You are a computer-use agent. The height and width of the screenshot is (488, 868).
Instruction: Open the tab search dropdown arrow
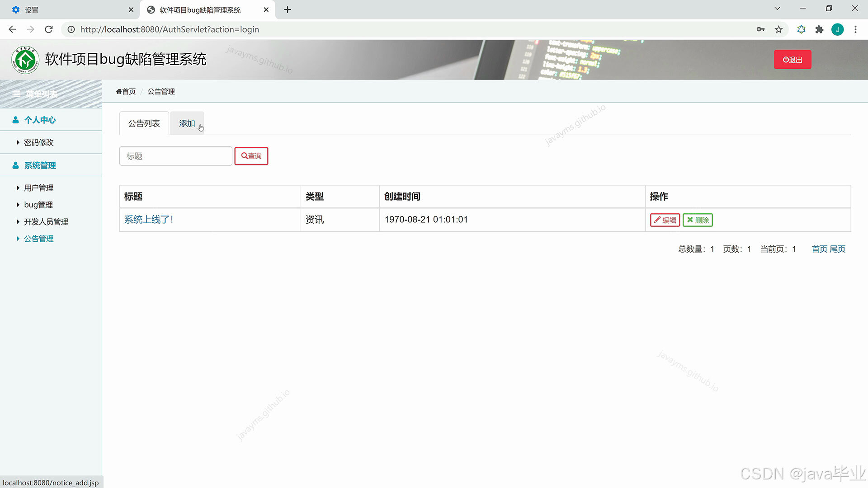[x=777, y=9]
